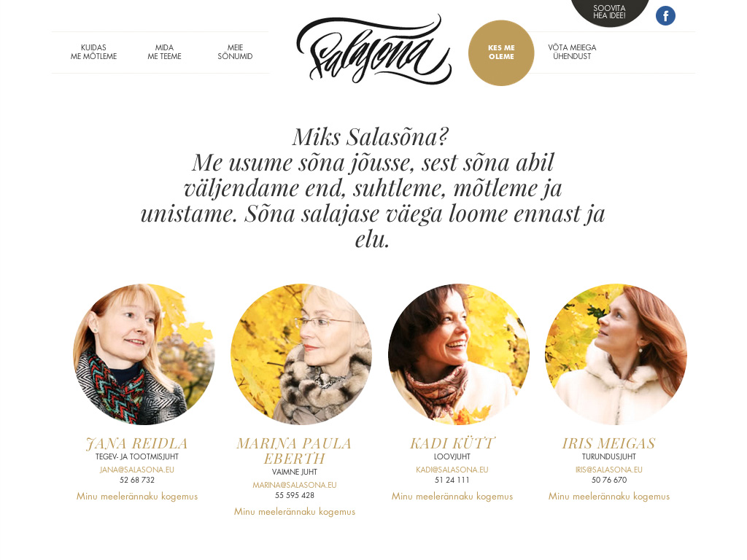This screenshot has width=747, height=560.
Task: Go to 'Kuidas me mõtleme' menu item
Action: [93, 52]
